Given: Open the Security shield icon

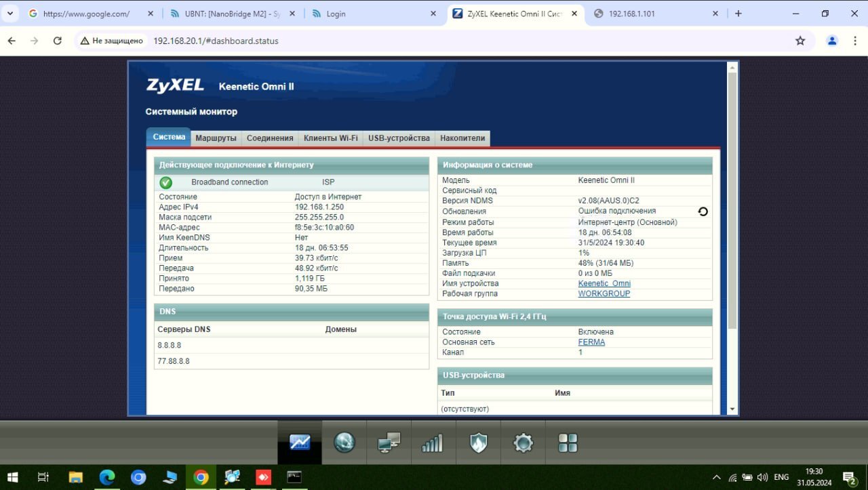Looking at the screenshot, I should click(478, 443).
